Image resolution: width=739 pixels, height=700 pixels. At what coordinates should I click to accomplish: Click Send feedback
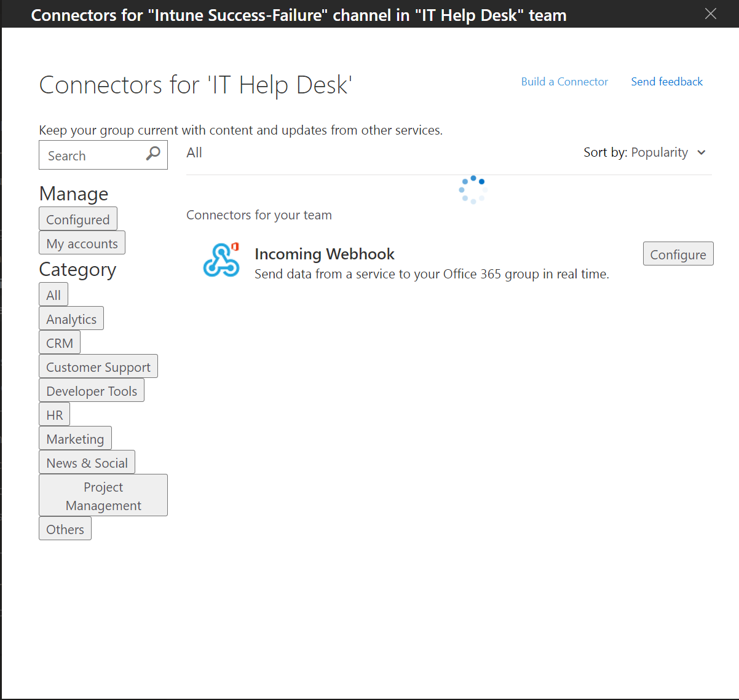pos(666,81)
